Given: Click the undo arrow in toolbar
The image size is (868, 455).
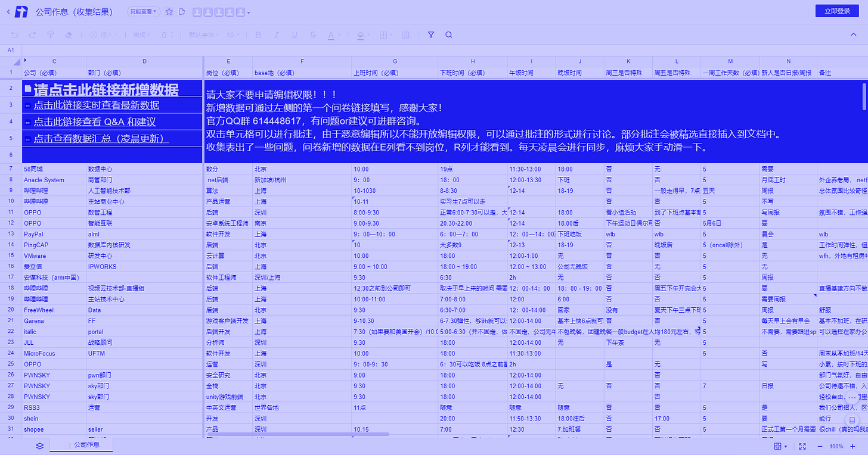Looking at the screenshot, I should pos(14,35).
